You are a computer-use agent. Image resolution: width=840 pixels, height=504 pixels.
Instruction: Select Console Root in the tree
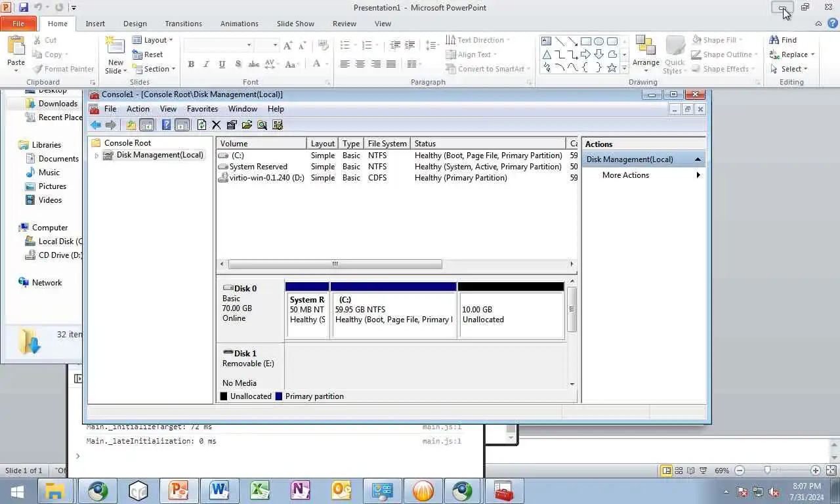[127, 143]
